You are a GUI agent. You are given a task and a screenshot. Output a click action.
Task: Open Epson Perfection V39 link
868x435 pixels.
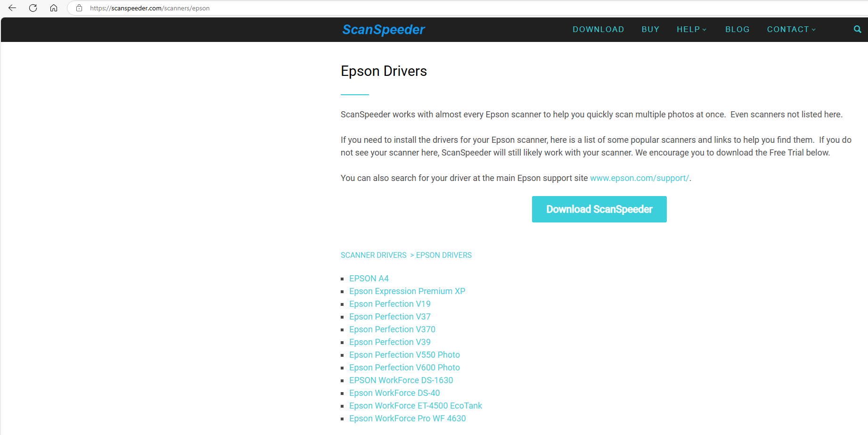tap(390, 342)
